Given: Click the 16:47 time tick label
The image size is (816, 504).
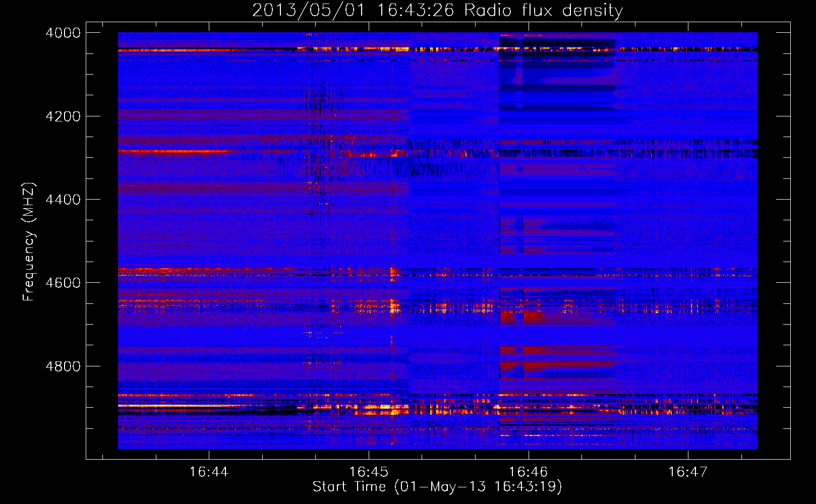Looking at the screenshot, I should (x=688, y=472).
